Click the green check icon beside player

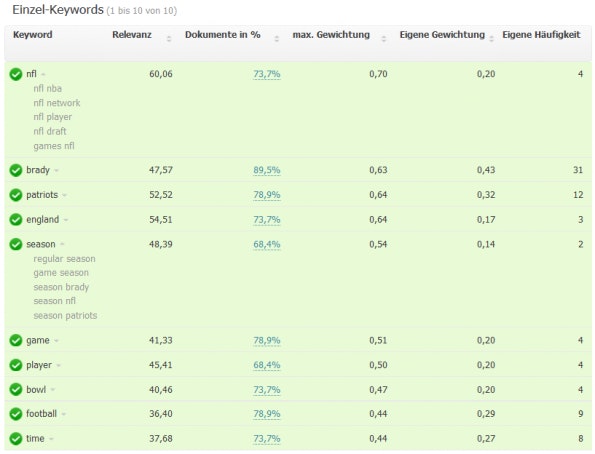pyautogui.click(x=16, y=365)
